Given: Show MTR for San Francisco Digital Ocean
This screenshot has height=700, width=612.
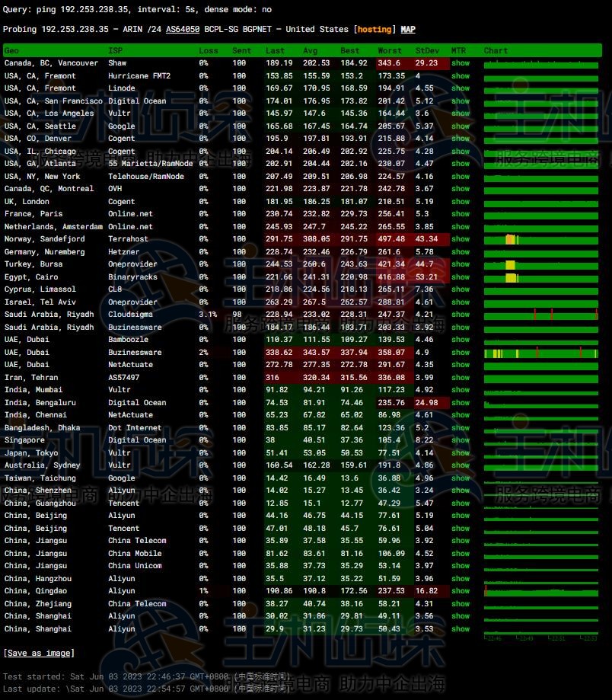Looking at the screenshot, I should [x=461, y=101].
